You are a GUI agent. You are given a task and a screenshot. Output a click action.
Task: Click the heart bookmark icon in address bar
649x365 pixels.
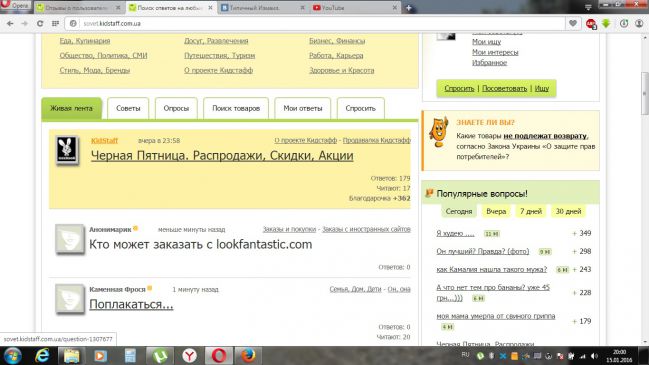573,24
